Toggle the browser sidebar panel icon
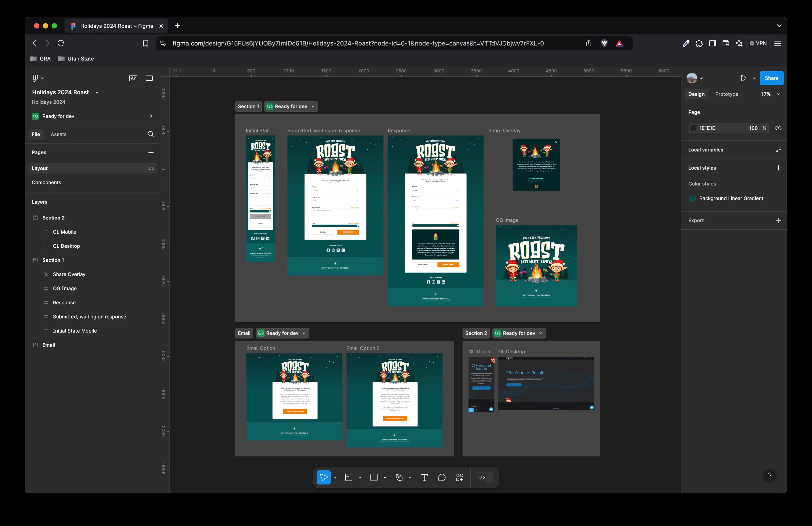This screenshot has height=526, width=812. 712,43
